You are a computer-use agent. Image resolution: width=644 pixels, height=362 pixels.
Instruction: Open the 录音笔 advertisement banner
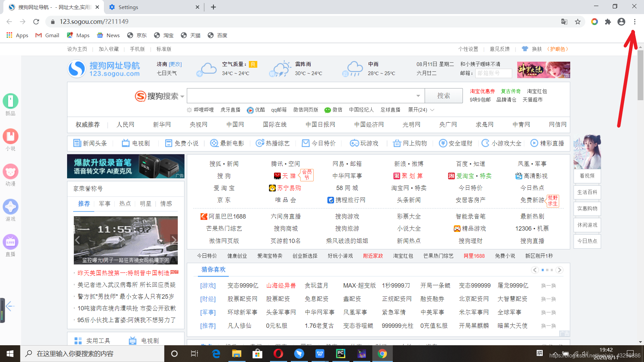point(126,166)
